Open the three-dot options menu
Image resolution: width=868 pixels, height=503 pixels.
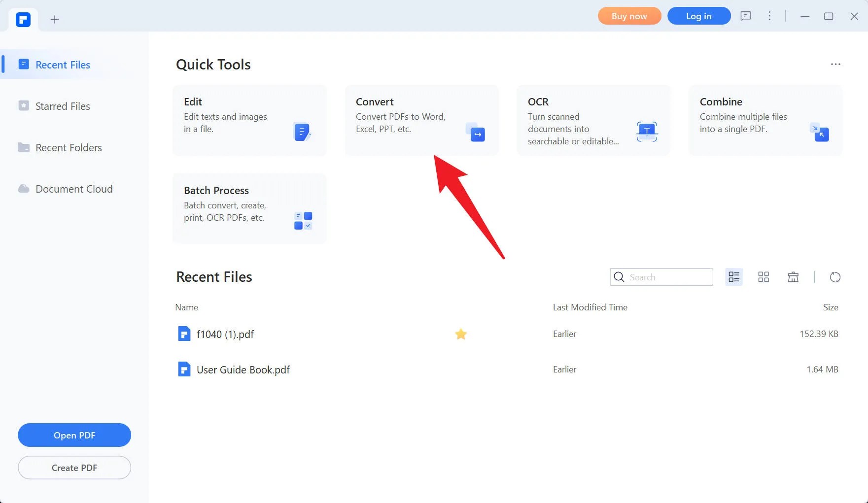pos(769,16)
